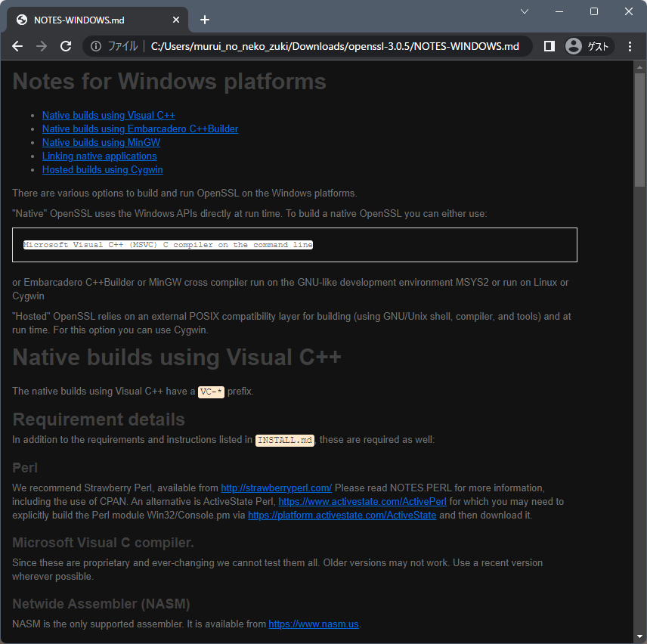Minimize the browser window
The width and height of the screenshot is (647, 644).
tap(559, 11)
